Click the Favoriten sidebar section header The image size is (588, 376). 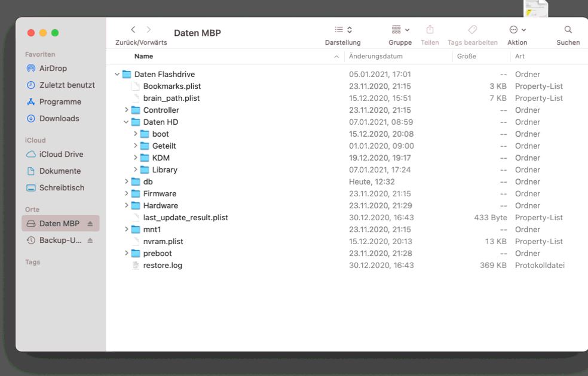tap(40, 54)
